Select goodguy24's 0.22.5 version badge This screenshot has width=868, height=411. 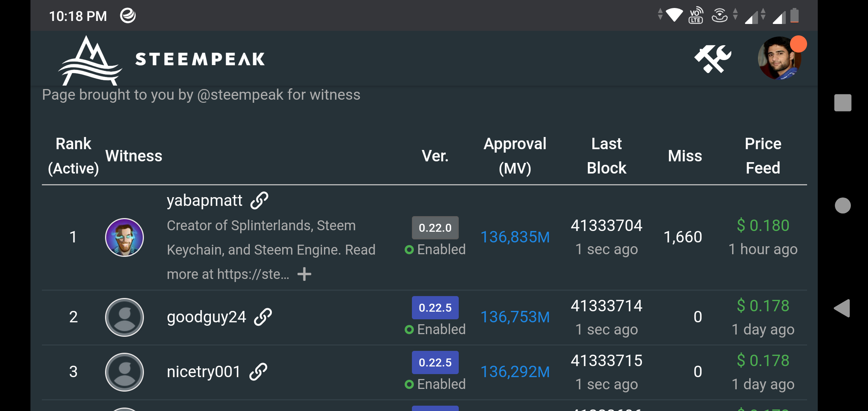[x=435, y=307]
